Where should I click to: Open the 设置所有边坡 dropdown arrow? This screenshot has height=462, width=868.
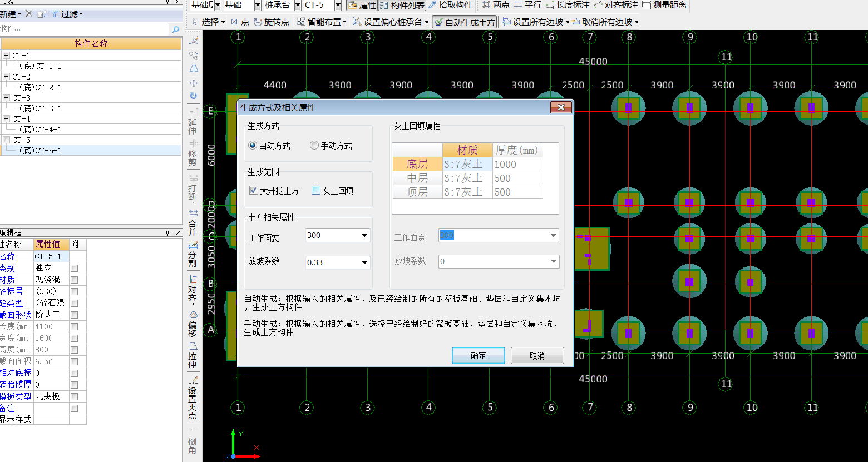(x=567, y=22)
